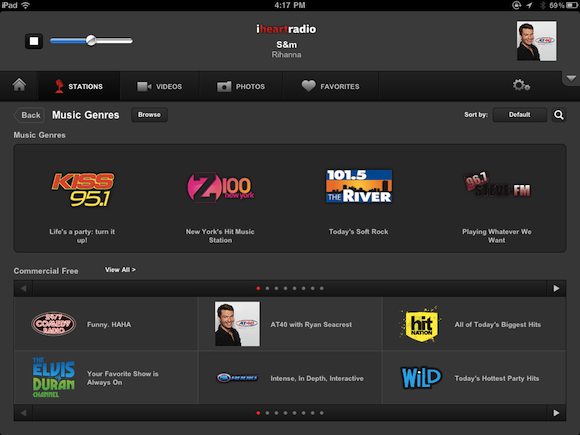Open settings gear icon
This screenshot has height=435, width=580.
click(x=521, y=85)
